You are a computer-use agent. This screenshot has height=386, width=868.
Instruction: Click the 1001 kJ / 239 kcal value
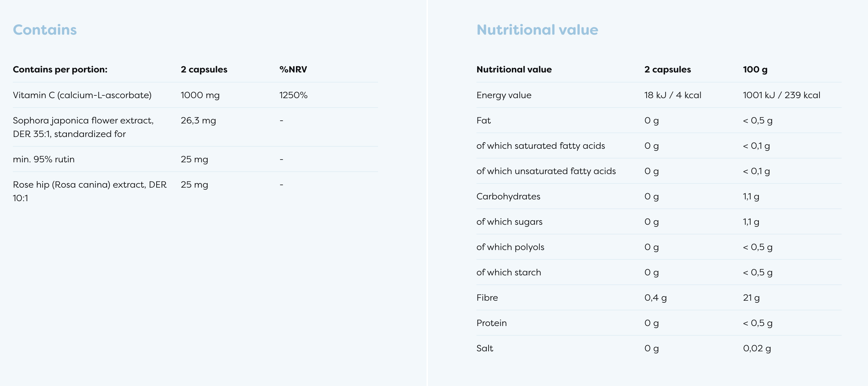[781, 95]
